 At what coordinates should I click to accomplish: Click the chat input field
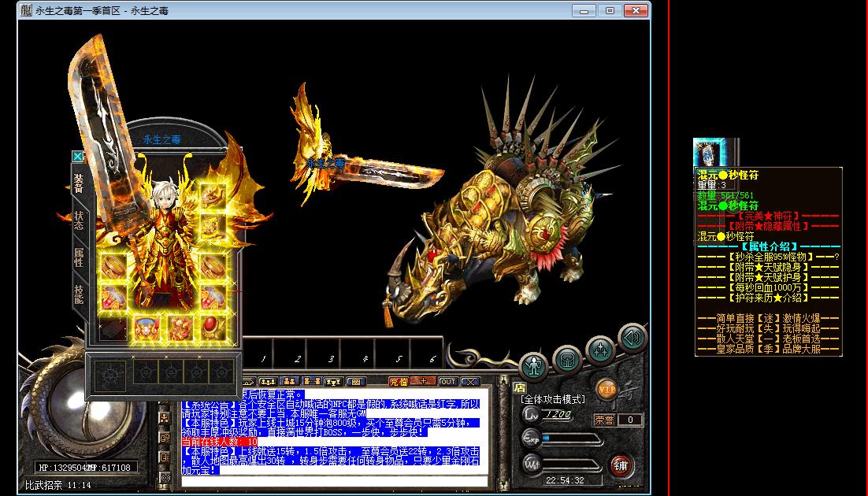(x=334, y=481)
